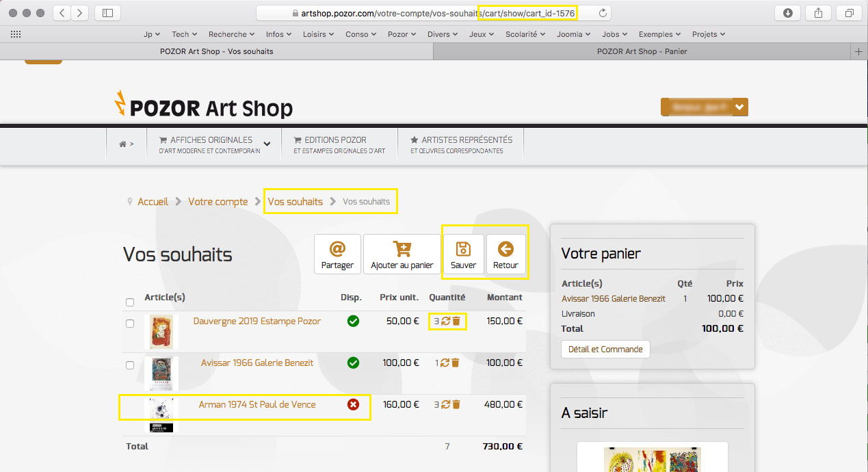Open the Jp bookmarks folder
Screen dimensions: 868x472
pos(152,34)
